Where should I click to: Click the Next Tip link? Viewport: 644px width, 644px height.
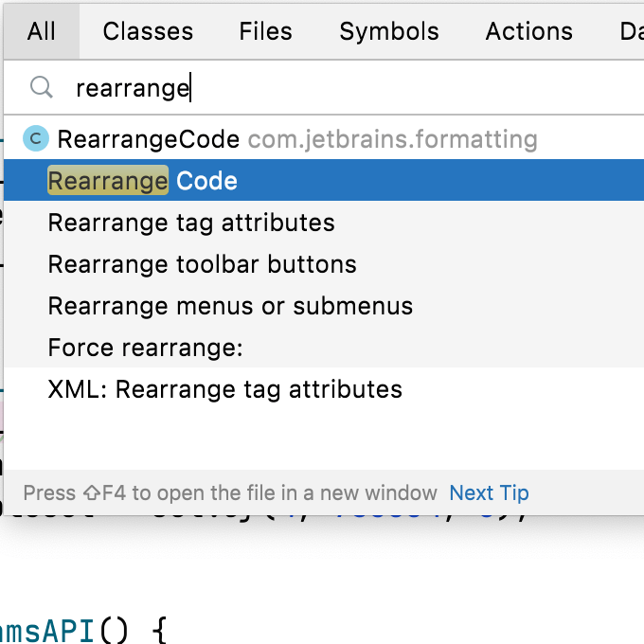tap(489, 492)
